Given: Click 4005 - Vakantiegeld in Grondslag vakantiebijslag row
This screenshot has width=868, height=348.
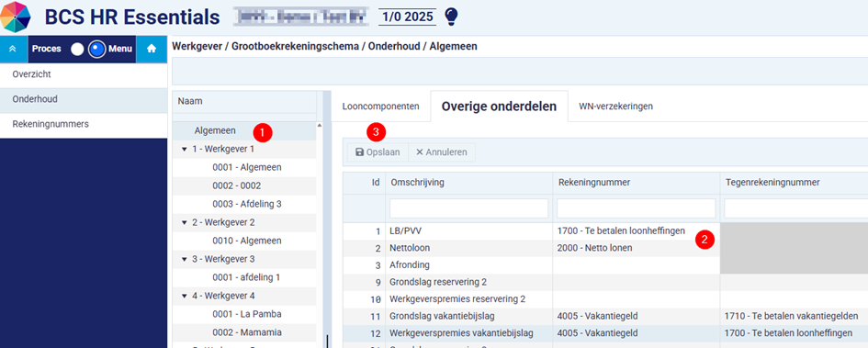Looking at the screenshot, I should point(598,317).
